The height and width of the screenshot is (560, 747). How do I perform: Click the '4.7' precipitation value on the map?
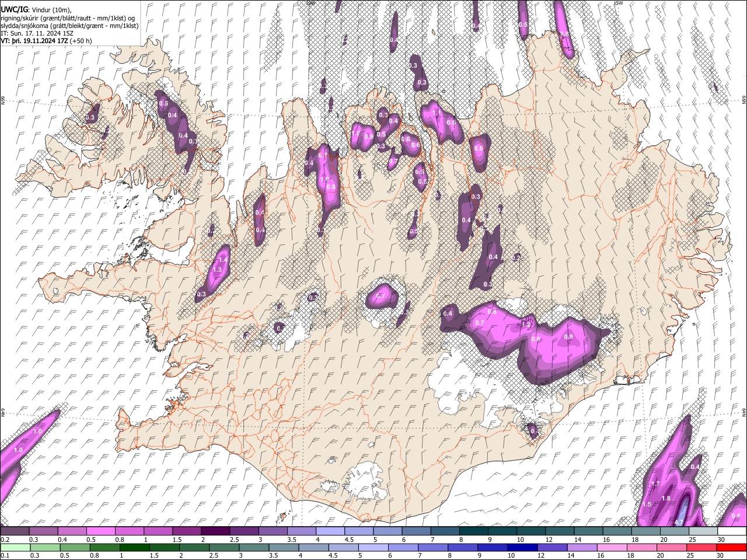[679, 521]
